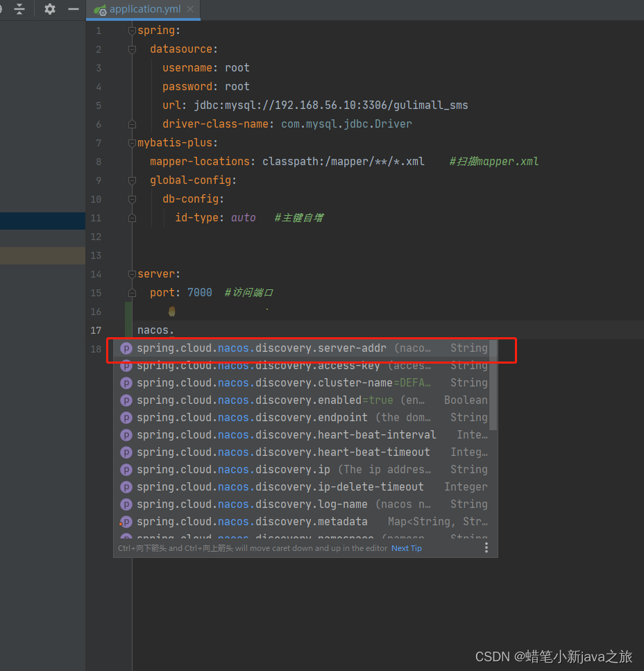644x671 pixels.
Task: Click fold end marker at driver-class-name line
Action: pos(133,124)
